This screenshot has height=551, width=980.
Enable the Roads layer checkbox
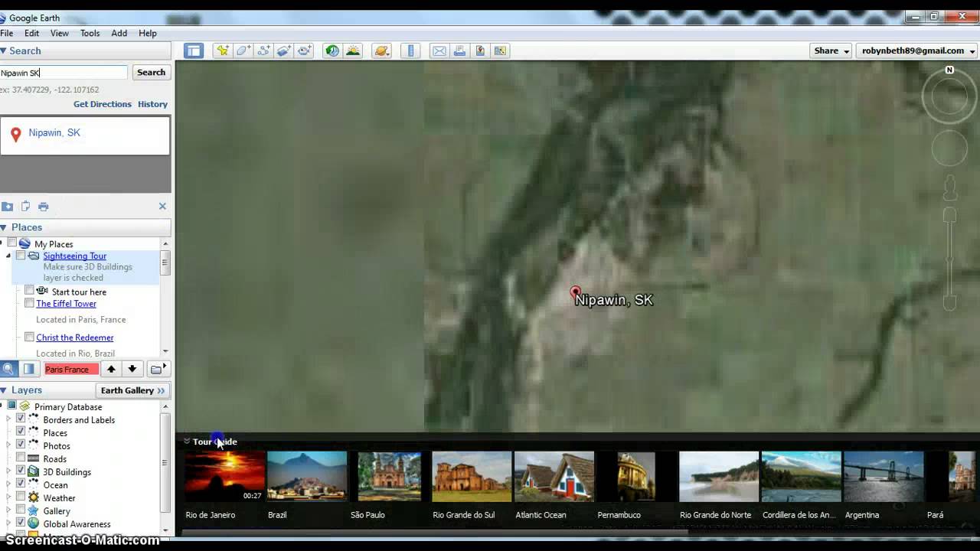tap(21, 458)
